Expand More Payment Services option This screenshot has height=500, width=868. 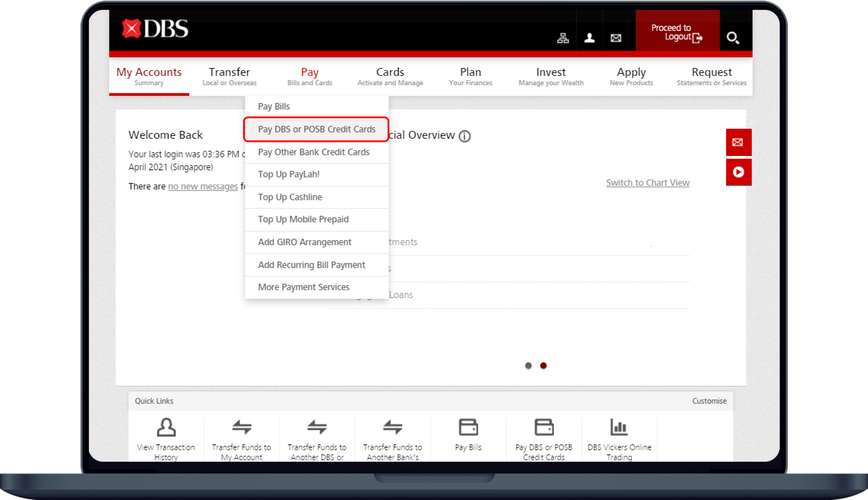(x=303, y=287)
